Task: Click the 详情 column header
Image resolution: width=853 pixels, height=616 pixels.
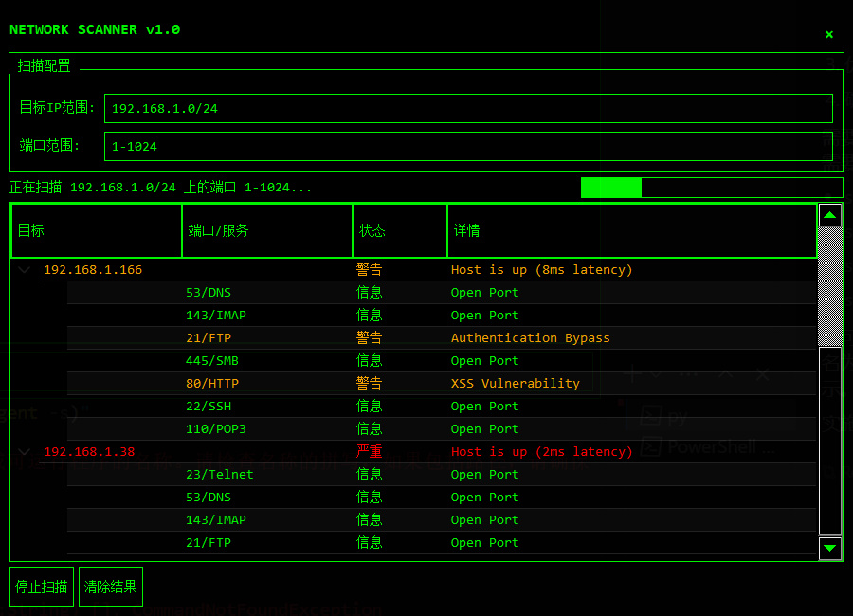Action: [631, 230]
